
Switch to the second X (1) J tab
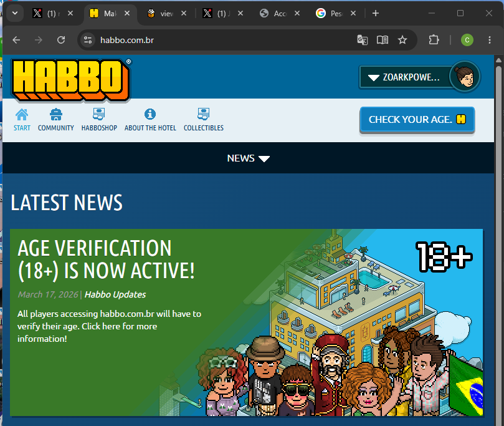217,14
